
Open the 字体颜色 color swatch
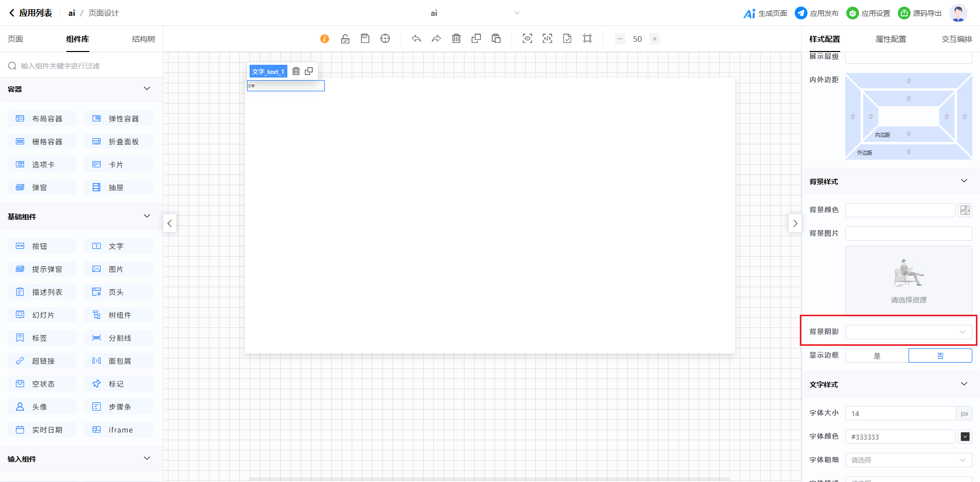(x=965, y=437)
